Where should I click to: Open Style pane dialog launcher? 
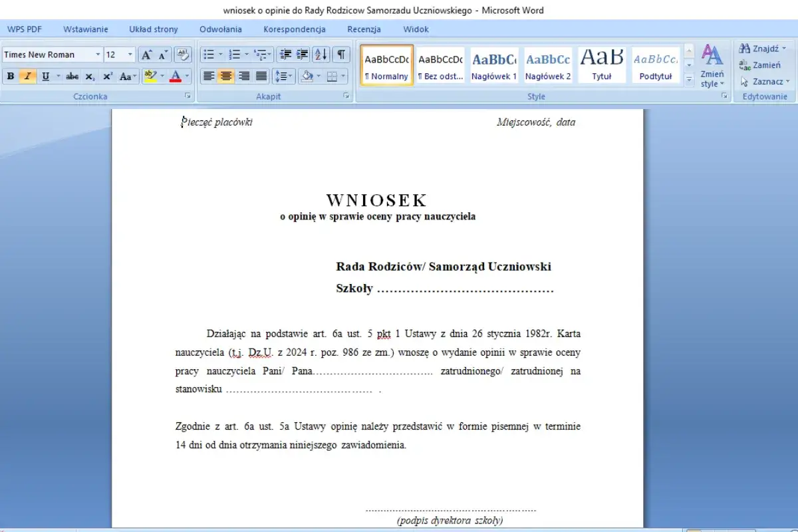coord(724,96)
